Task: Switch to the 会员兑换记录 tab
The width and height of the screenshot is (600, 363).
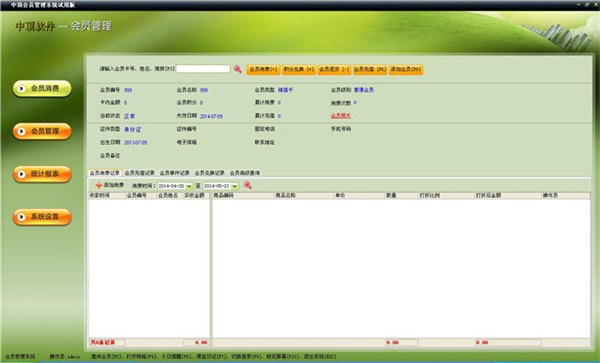Action: pyautogui.click(x=210, y=173)
